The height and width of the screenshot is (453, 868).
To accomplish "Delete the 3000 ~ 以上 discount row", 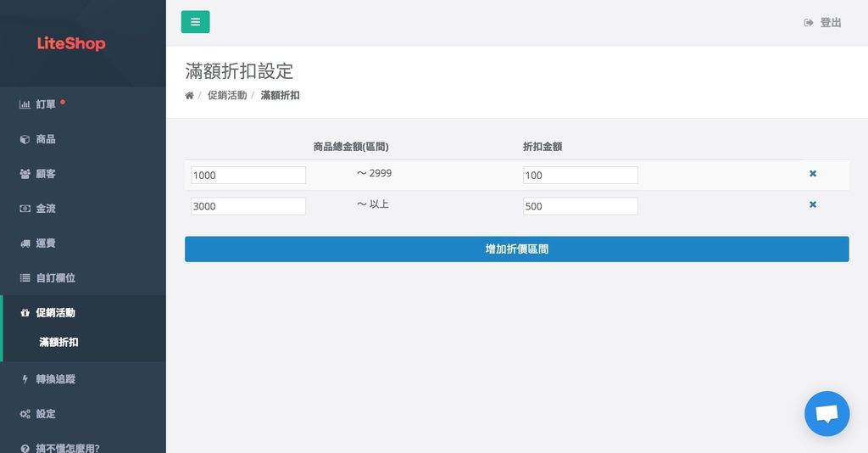I will click(x=813, y=204).
